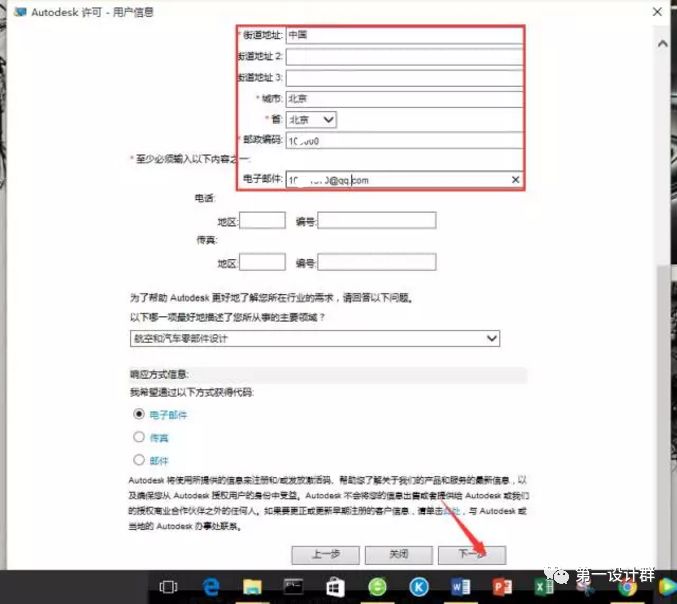
Task: Expand the 航空和汽车零部件设计 industry dropdown
Action: point(315,338)
